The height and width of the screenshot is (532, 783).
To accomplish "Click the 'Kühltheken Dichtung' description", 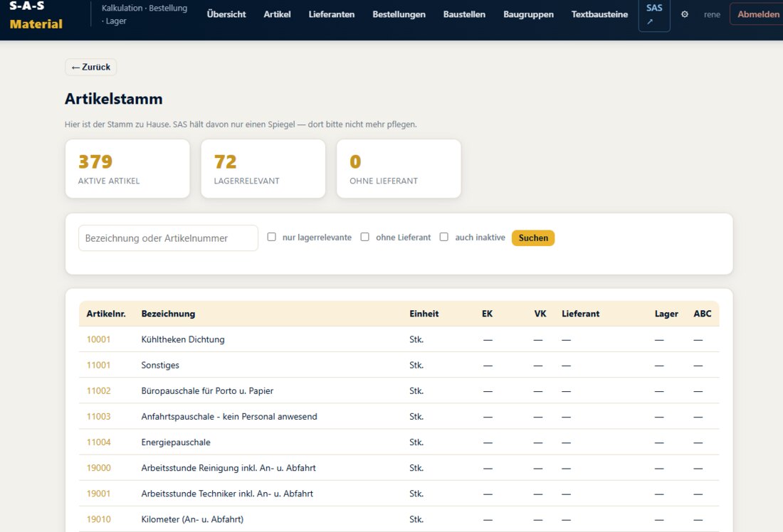I will coord(183,339).
